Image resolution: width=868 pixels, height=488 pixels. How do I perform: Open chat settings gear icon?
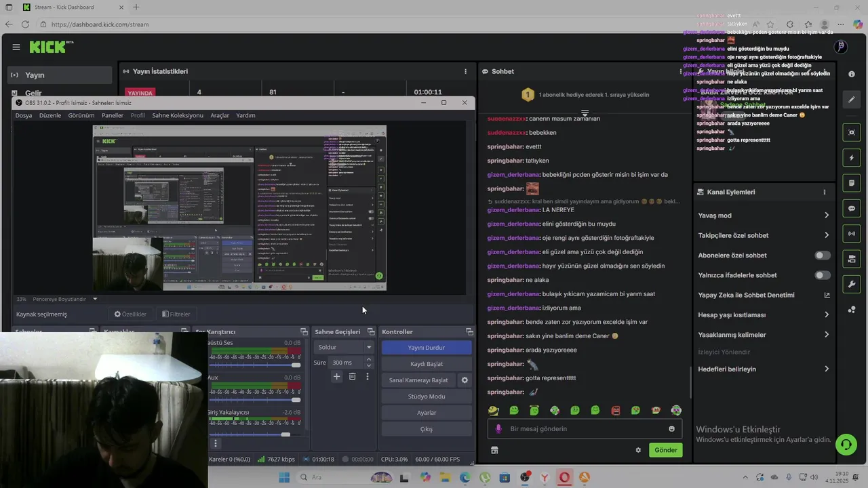pos(638,450)
